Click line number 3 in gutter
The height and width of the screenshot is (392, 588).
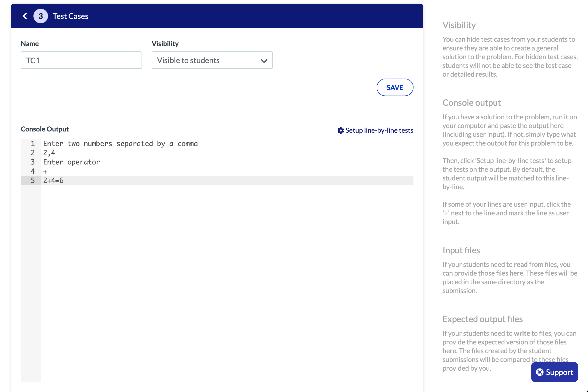[x=33, y=162]
